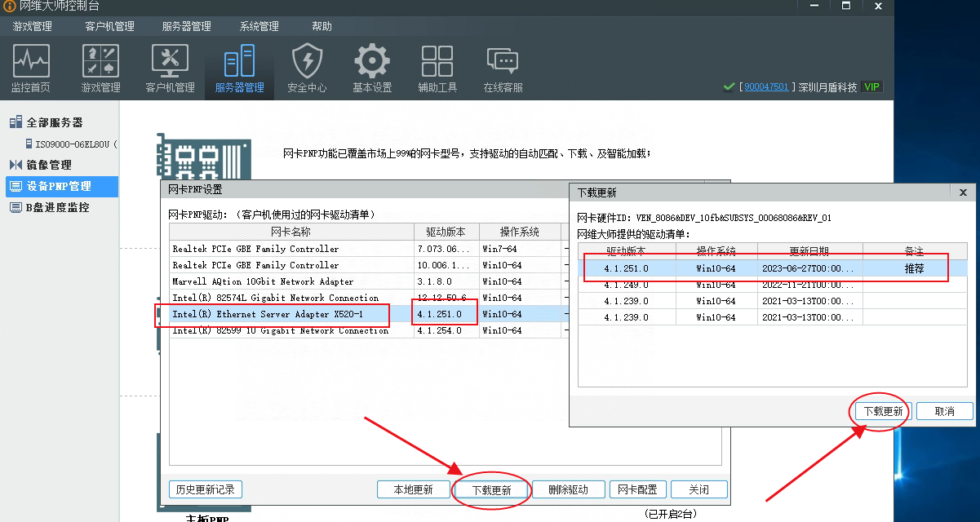
Task: Click version cell 3.1.8.0
Action: pos(446,281)
